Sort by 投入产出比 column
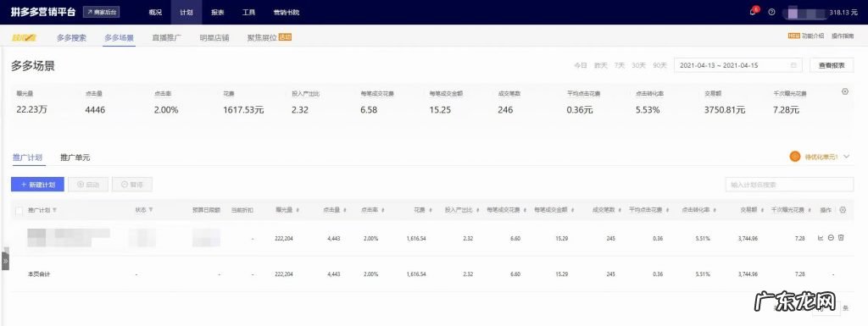This screenshot has height=326, width=868. 478,210
